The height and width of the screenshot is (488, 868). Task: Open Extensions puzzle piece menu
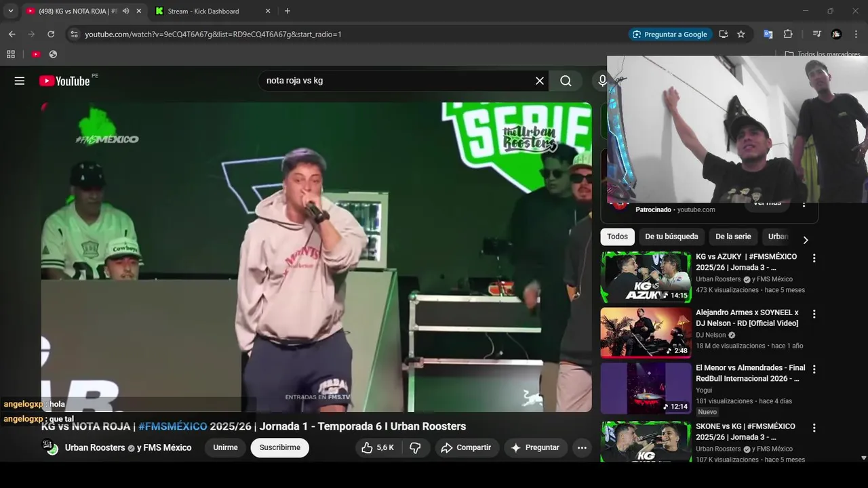pyautogui.click(x=788, y=34)
